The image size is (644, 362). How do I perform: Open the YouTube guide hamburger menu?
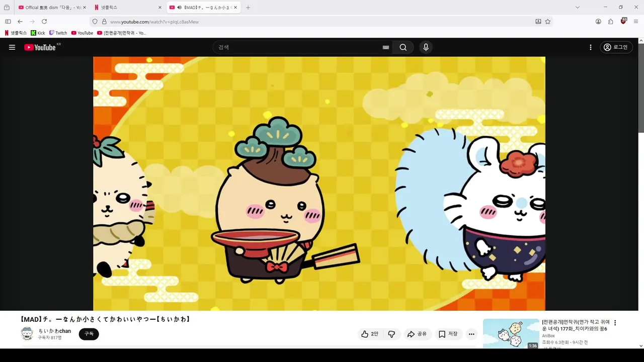[x=12, y=47]
